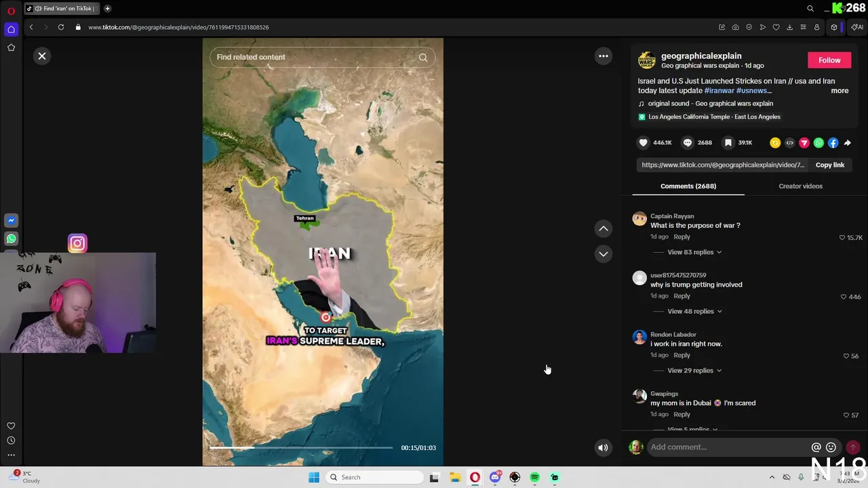Open Los Angeles California Temple location link
This screenshot has height=488, width=868.
[714, 117]
